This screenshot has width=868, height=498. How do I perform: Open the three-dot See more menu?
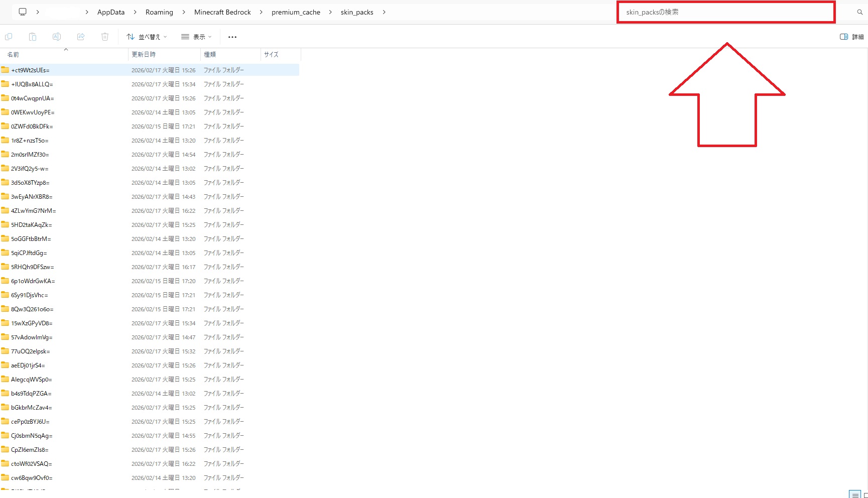pyautogui.click(x=232, y=37)
